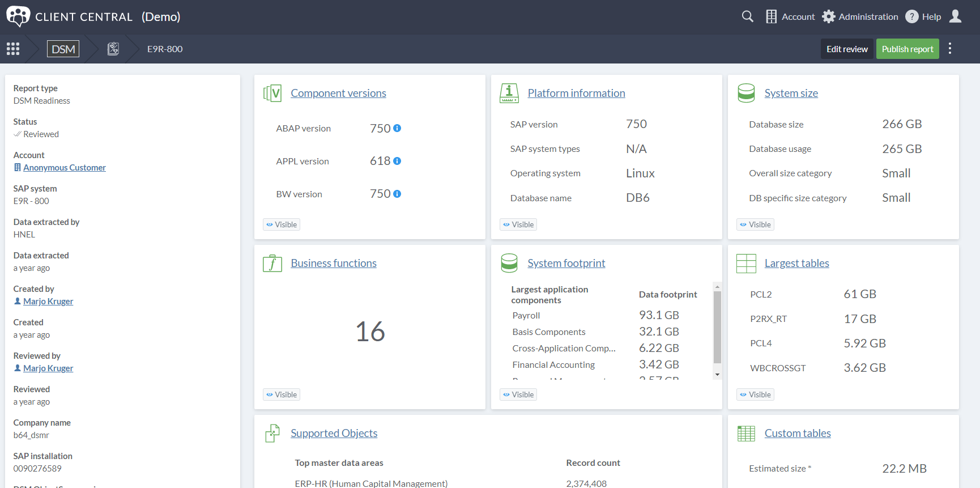980x488 pixels.
Task: Open the Administration menu
Action: (860, 16)
